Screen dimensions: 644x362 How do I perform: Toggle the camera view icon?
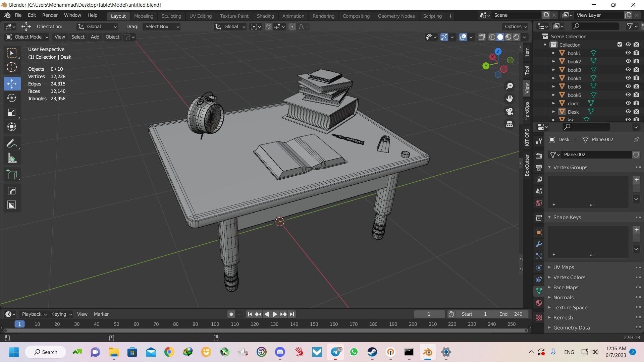click(x=509, y=111)
